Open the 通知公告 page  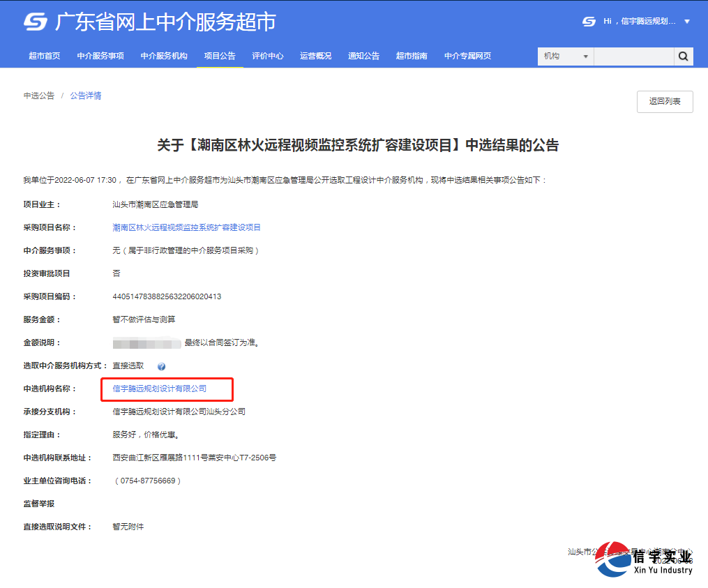tap(363, 56)
